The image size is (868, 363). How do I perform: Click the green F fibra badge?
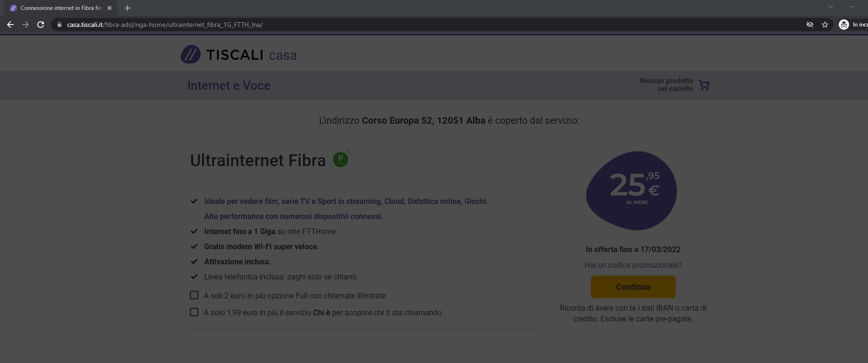coord(340,160)
